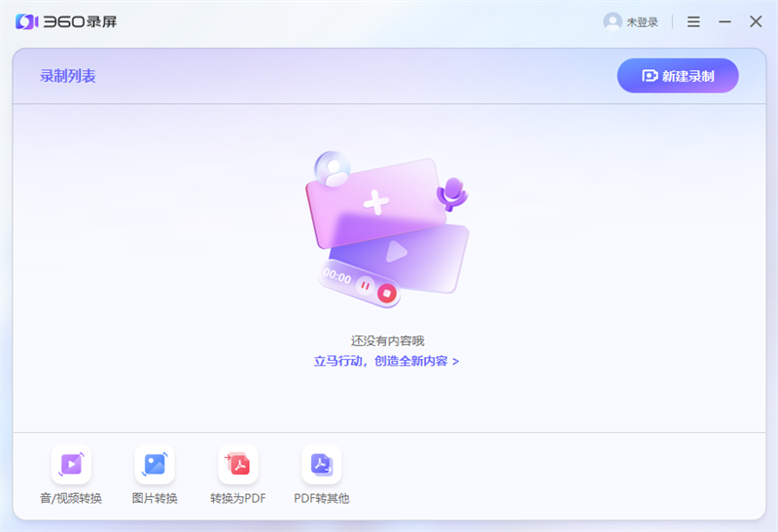Minimize the 360录屏 window
This screenshot has height=532, width=778.
pos(725,21)
